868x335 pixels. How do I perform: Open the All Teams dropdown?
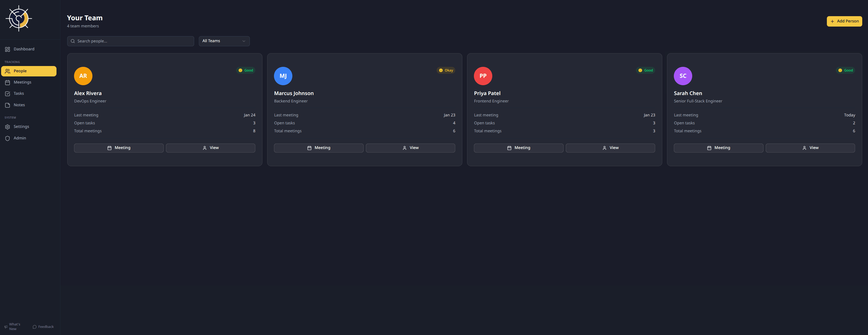click(224, 41)
